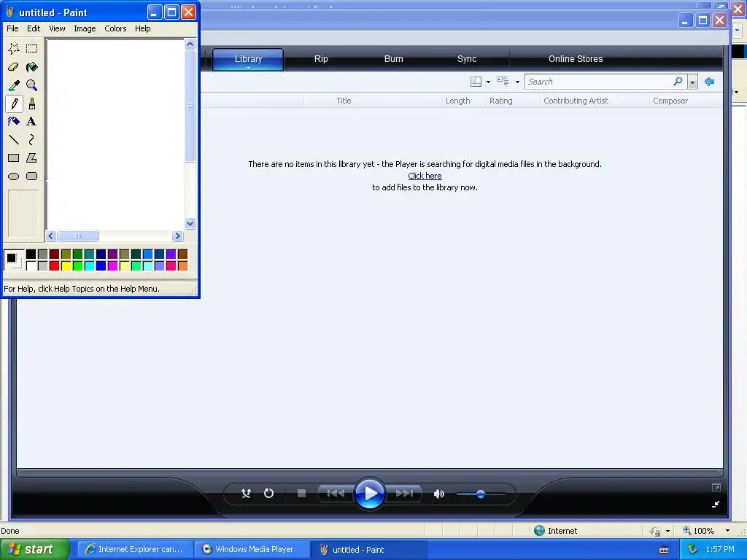Skip to previous track in Media Player
The height and width of the screenshot is (560, 747).
click(x=336, y=494)
